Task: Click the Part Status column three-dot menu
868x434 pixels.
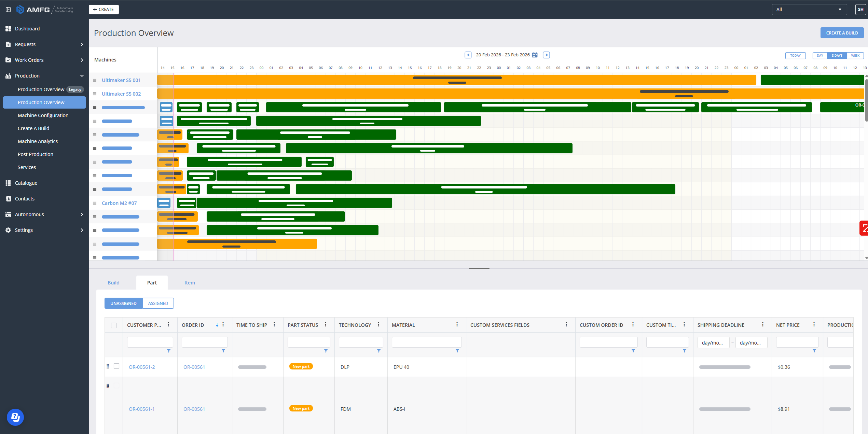Action: pyautogui.click(x=326, y=325)
